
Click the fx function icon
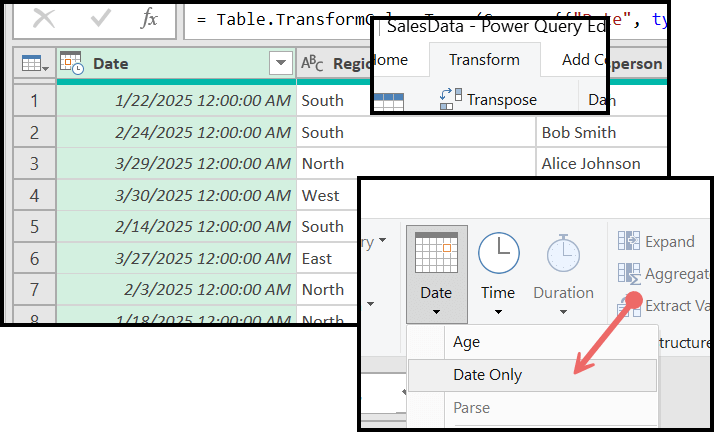pyautogui.click(x=151, y=19)
